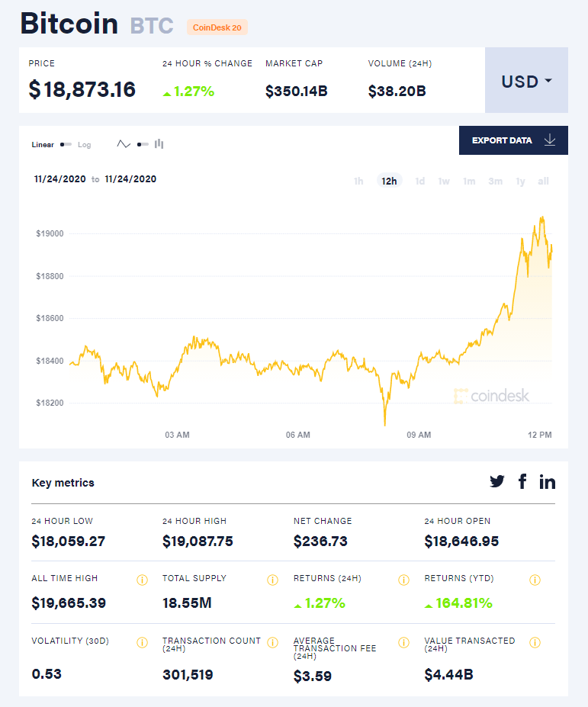Click info icon beside Returns (24H)
This screenshot has width=588, height=707.
click(403, 580)
